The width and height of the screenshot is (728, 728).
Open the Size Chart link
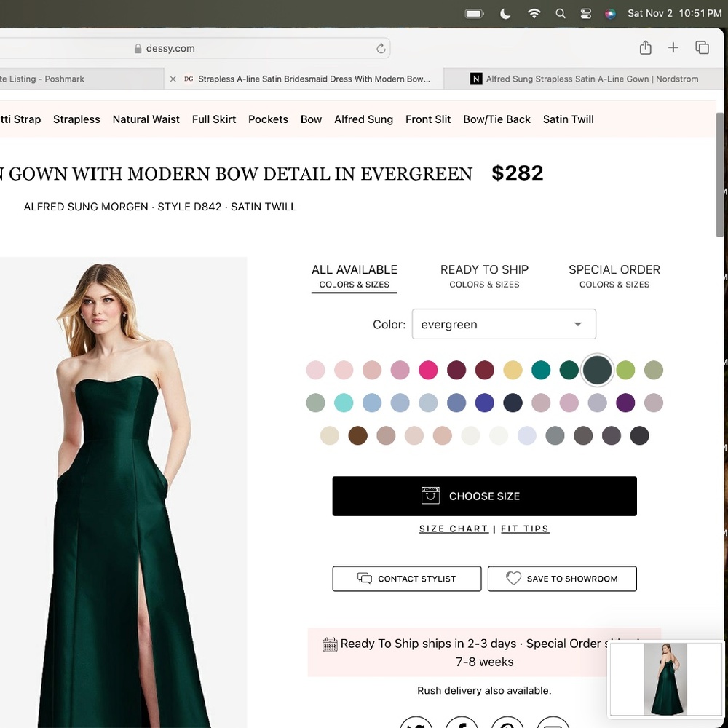point(454,529)
